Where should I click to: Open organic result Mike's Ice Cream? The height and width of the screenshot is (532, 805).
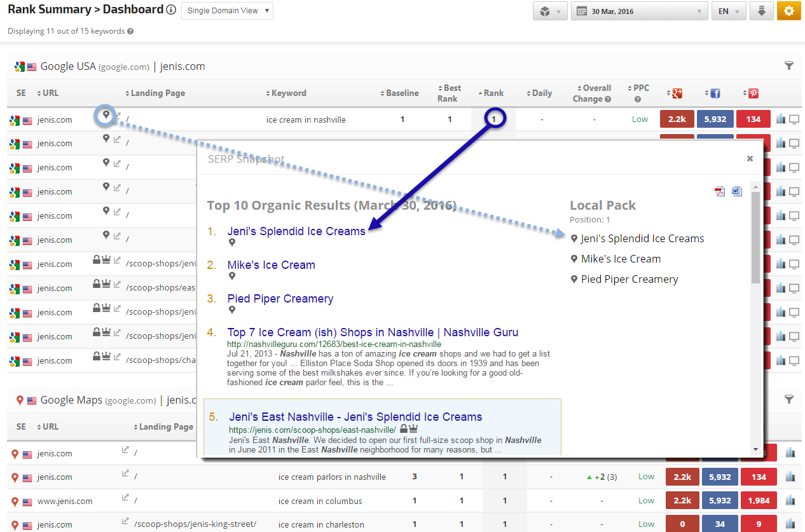click(x=272, y=265)
